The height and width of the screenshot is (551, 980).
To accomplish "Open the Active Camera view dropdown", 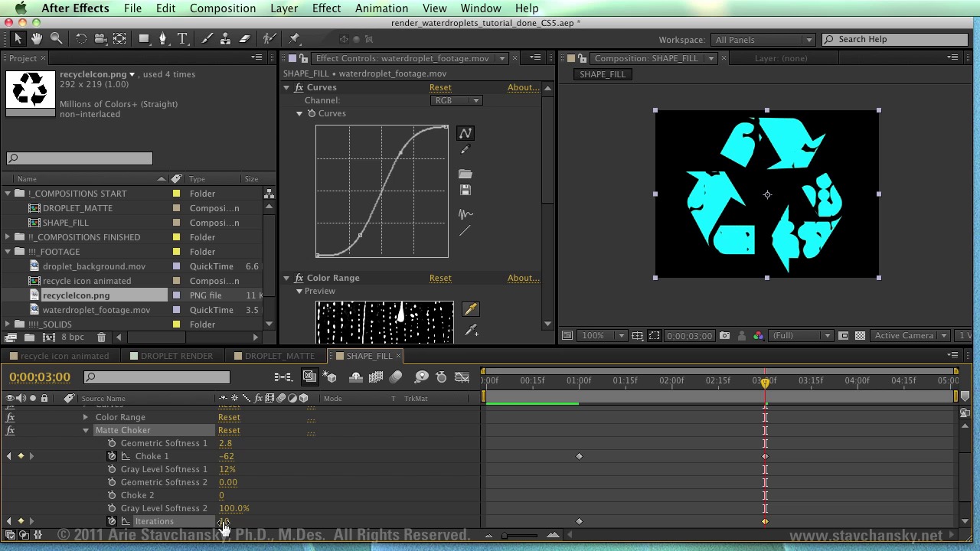I will pos(911,335).
